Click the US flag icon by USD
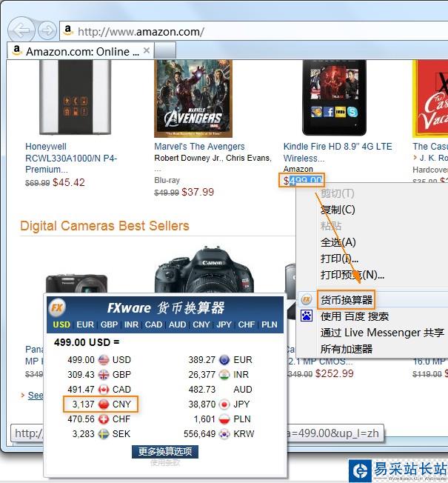 tap(104, 360)
